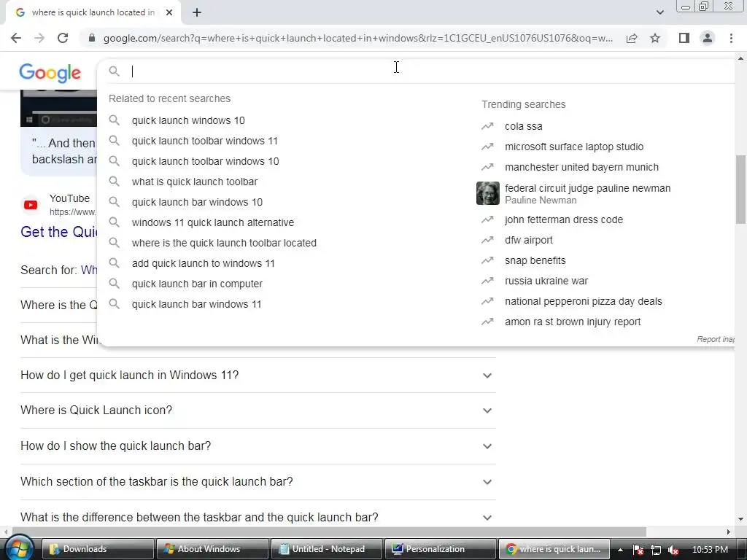The width and height of the screenshot is (747, 560).
Task: Click the browser forward arrow
Action: tap(39, 38)
